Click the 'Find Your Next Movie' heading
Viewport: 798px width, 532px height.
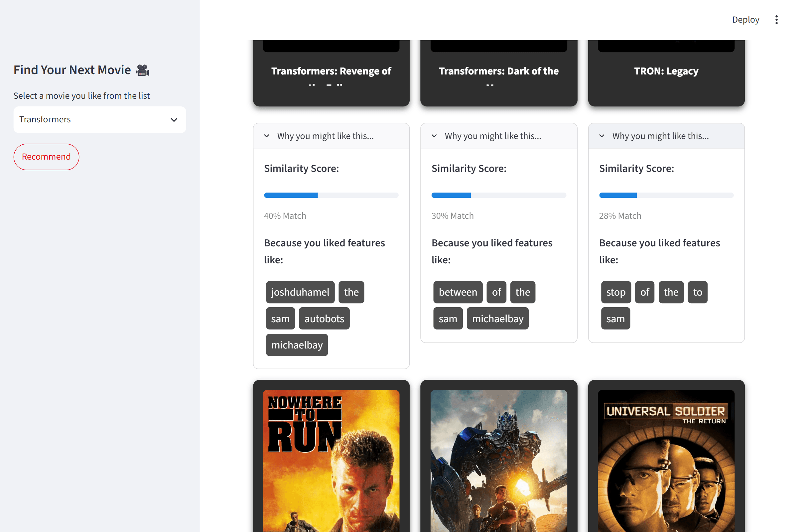coord(72,70)
